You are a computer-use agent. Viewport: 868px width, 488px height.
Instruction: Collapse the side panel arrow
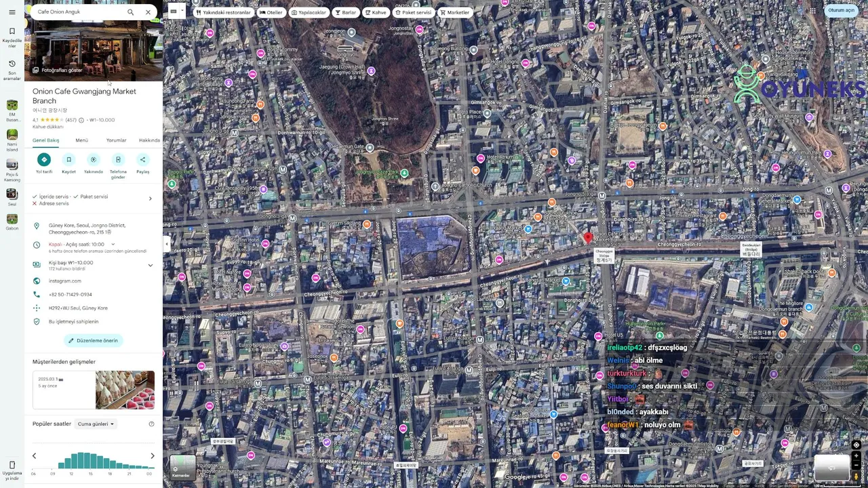coord(167,244)
